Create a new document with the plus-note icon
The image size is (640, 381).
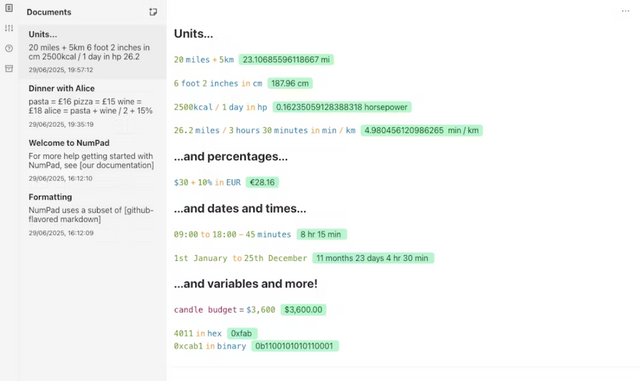click(x=153, y=12)
